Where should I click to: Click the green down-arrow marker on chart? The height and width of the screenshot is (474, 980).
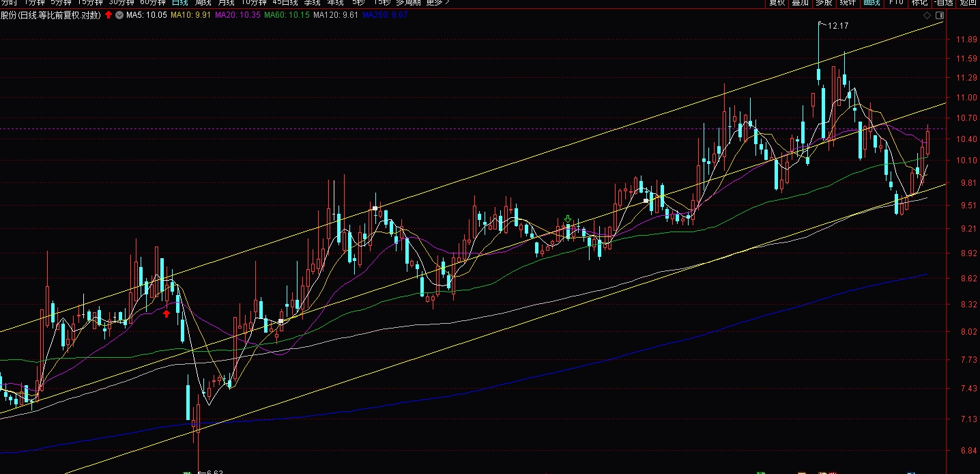[x=568, y=219]
